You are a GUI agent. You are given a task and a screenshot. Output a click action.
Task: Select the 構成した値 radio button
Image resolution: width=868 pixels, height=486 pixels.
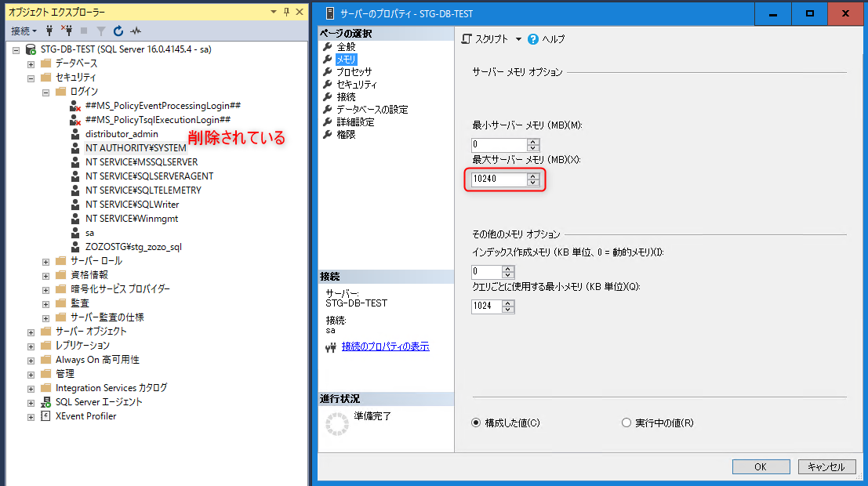point(476,423)
